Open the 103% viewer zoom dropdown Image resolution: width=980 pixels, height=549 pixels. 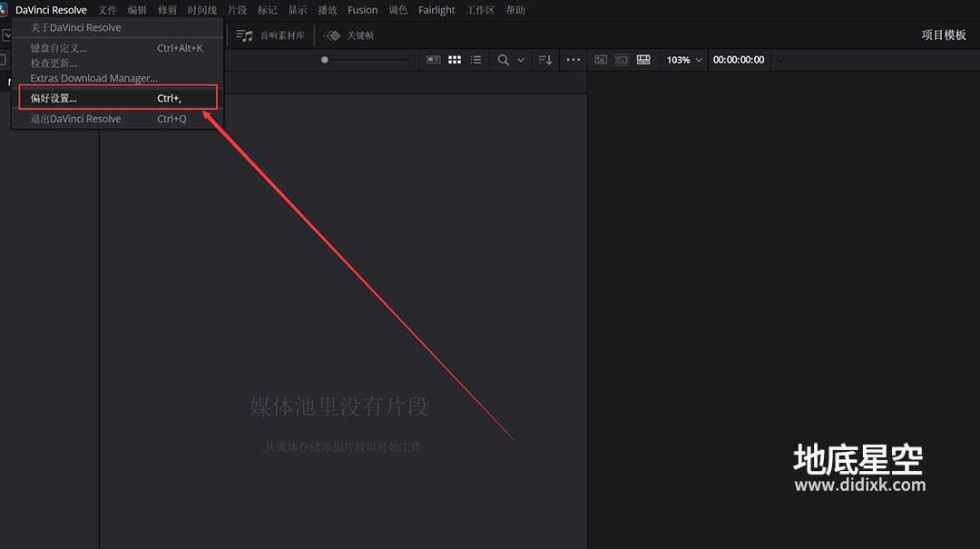coord(684,60)
